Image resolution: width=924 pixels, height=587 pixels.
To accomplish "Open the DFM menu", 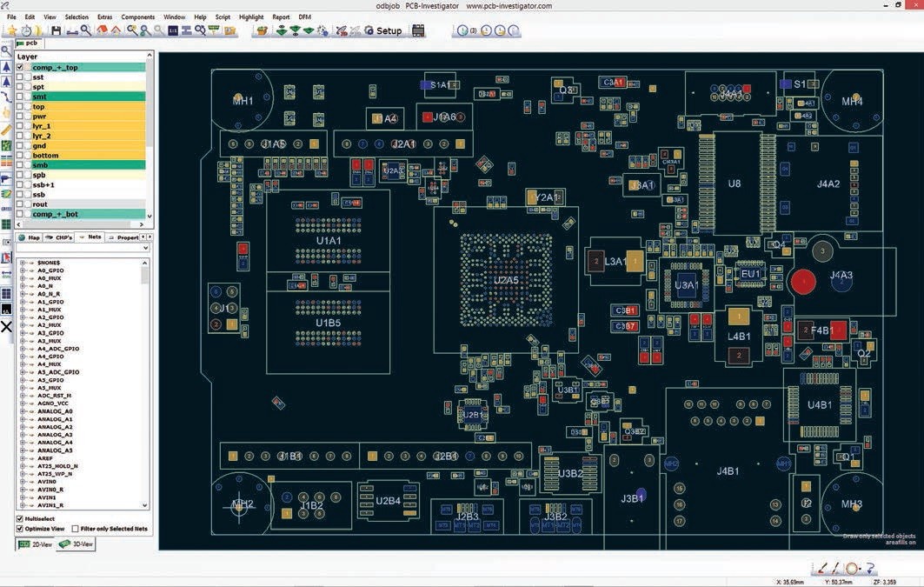I will [305, 16].
